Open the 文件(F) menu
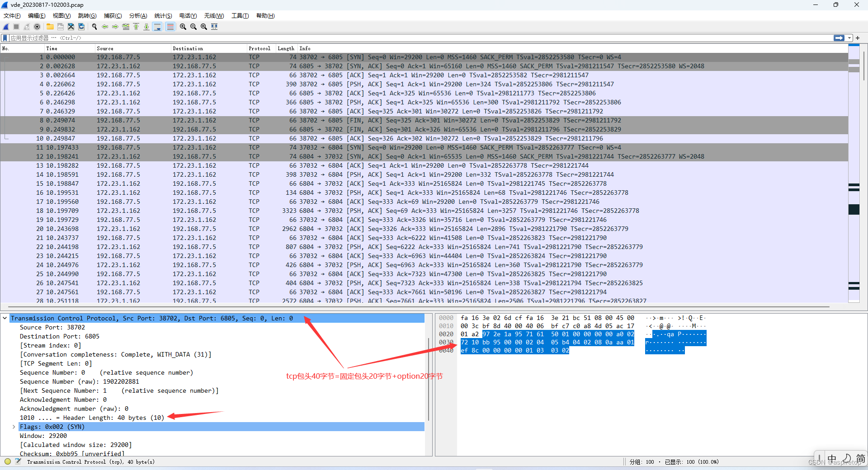 pyautogui.click(x=12, y=16)
